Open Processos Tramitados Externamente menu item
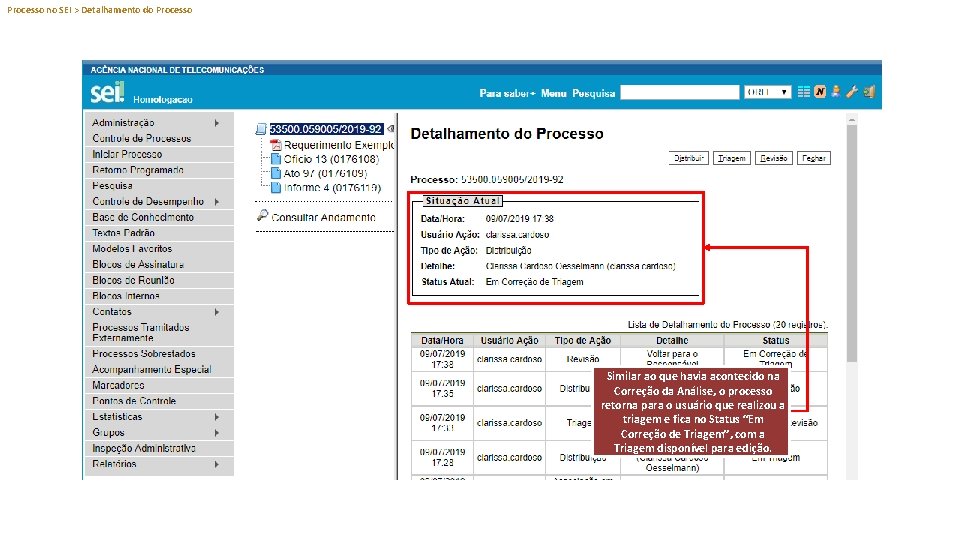Screen dimensions: 960x540 [x=159, y=332]
